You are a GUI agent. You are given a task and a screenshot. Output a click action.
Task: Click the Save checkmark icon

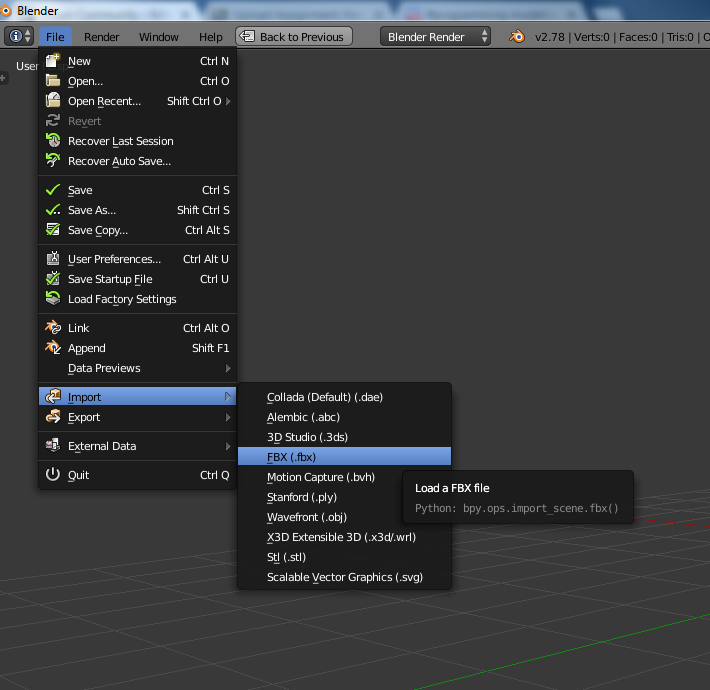click(53, 190)
